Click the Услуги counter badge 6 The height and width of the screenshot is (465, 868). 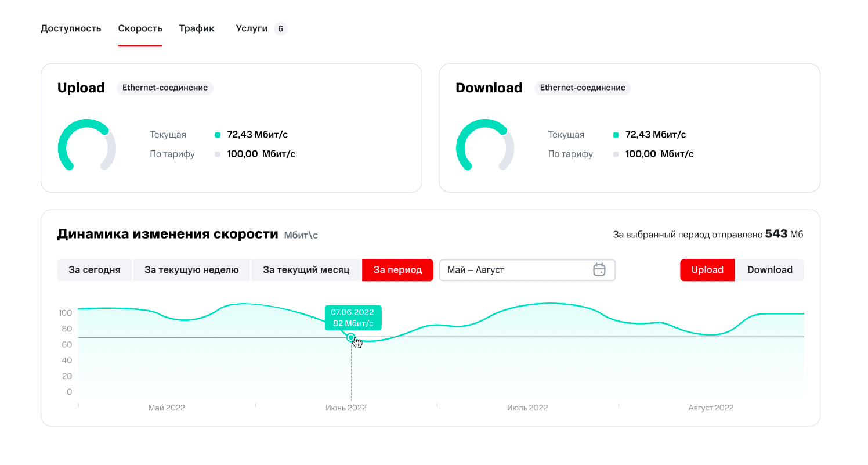pyautogui.click(x=280, y=28)
